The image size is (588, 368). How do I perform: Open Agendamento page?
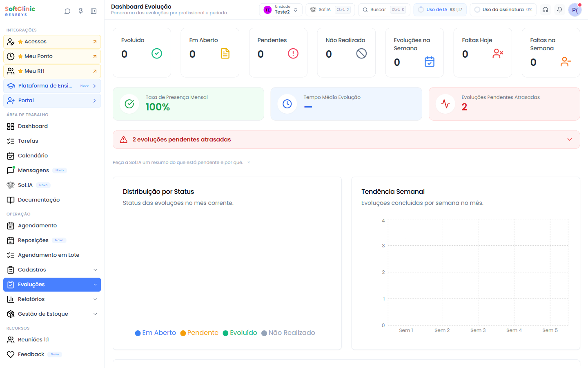coord(52,226)
